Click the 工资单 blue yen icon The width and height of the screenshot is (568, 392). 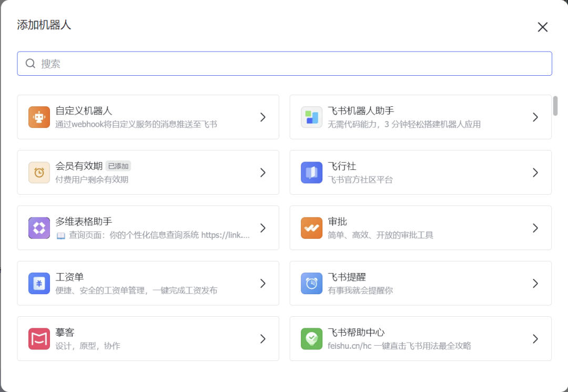tap(39, 283)
